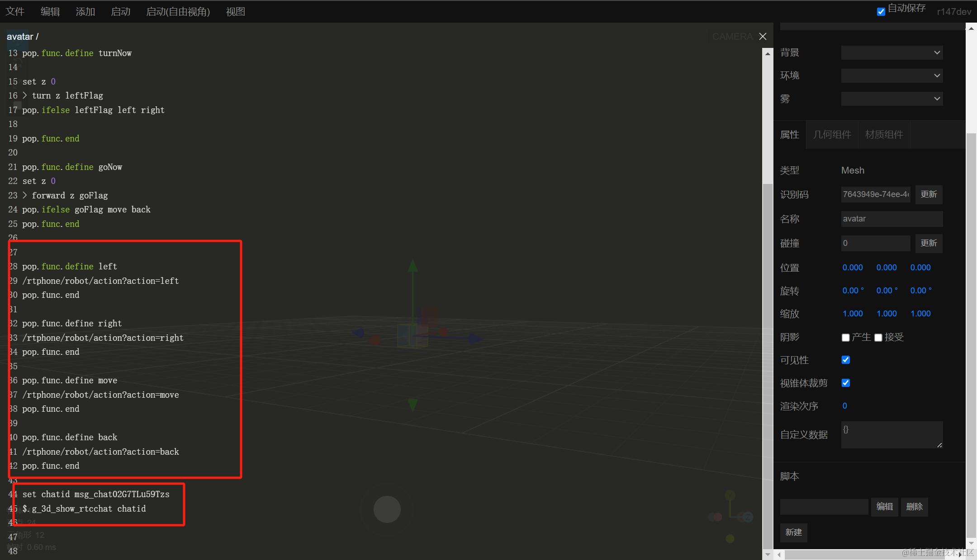Open the 雾 fog dropdown
Viewport: 977px width, 560px height.
[892, 99]
